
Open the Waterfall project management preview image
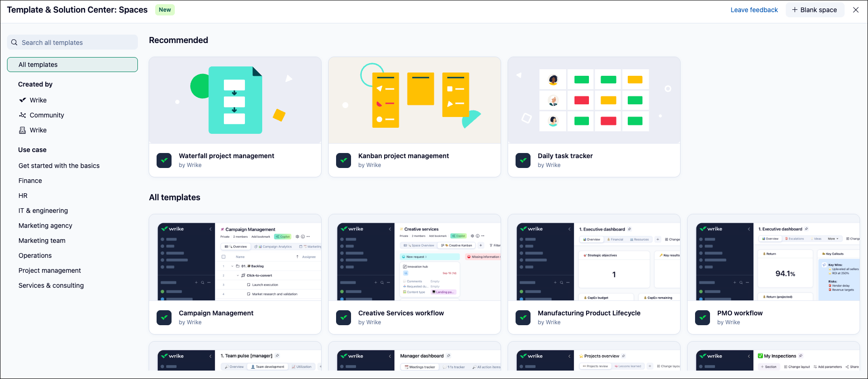coord(235,100)
